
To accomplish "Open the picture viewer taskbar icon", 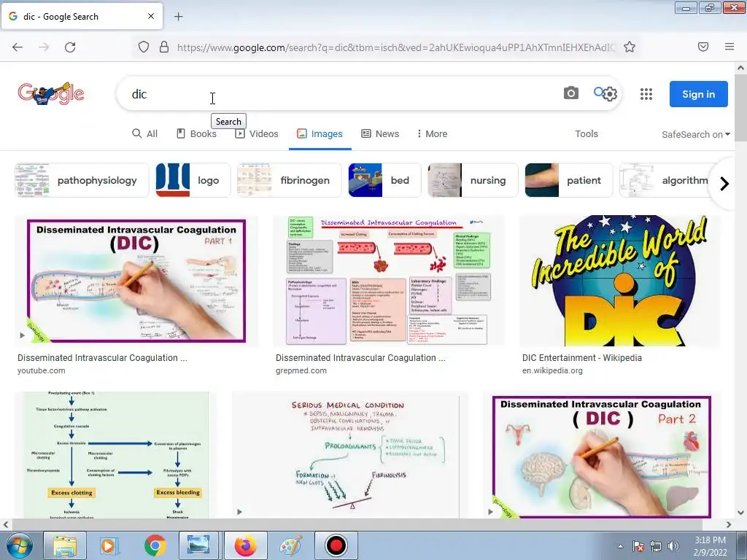I will [x=198, y=545].
